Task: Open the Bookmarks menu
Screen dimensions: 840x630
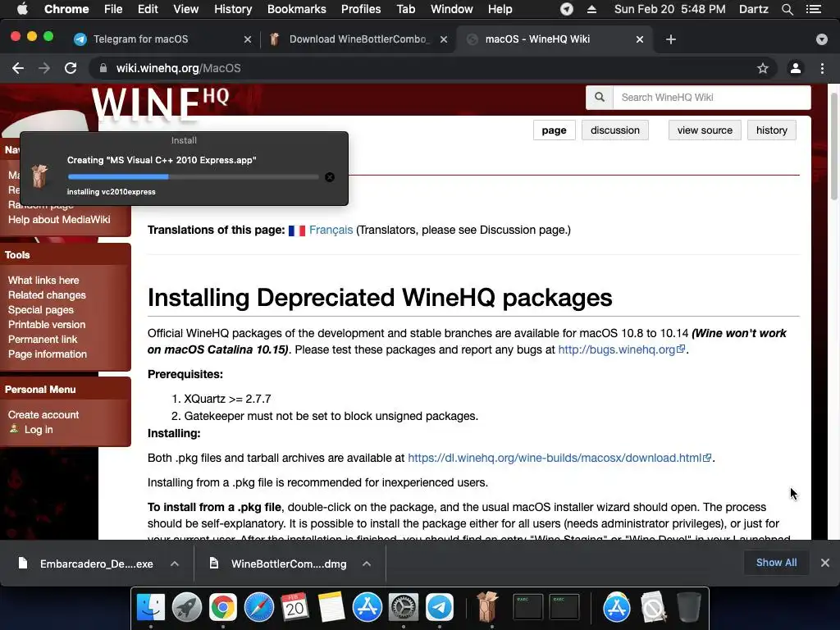Action: click(x=297, y=9)
